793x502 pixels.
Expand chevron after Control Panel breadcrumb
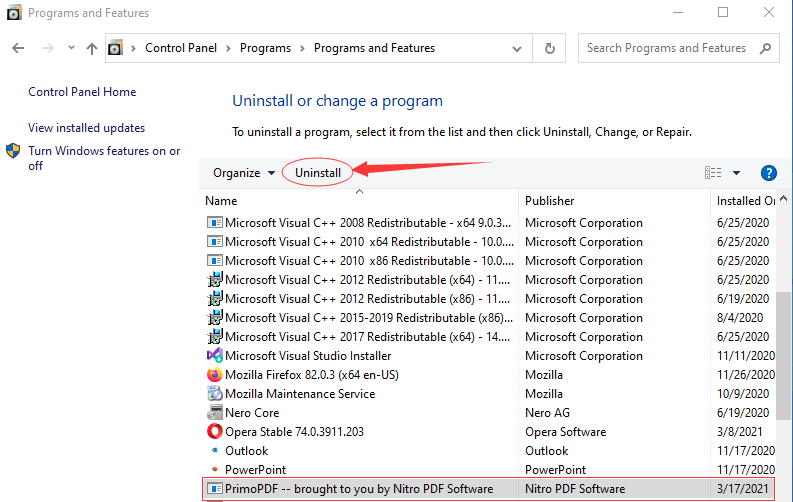pos(229,49)
